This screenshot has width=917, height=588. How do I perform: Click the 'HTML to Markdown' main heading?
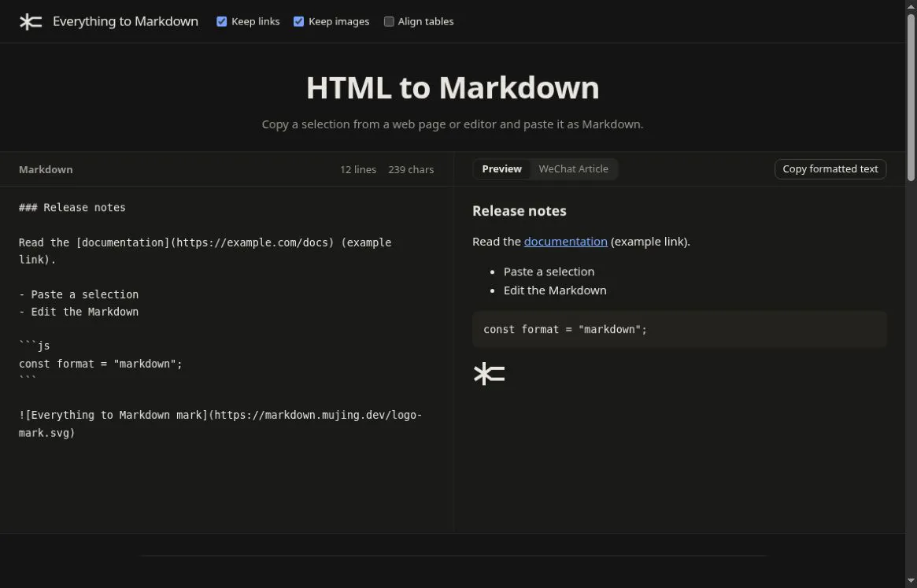[x=453, y=87]
